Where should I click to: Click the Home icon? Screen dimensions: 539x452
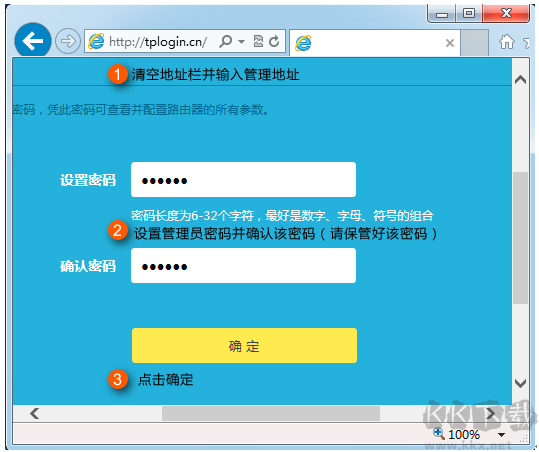(507, 42)
